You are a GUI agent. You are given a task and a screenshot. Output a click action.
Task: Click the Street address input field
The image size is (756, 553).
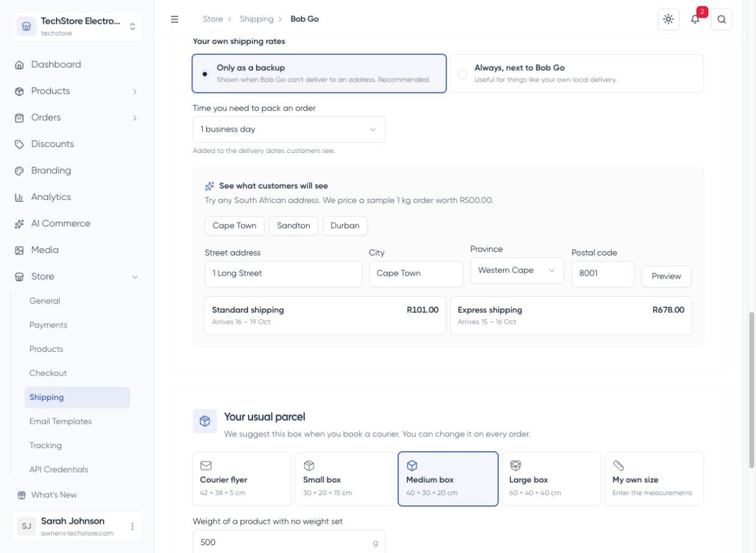(x=283, y=274)
